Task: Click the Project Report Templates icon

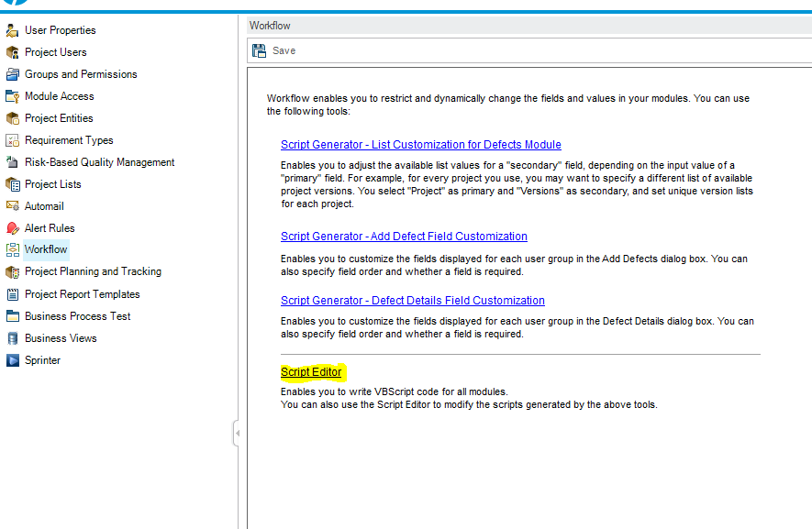Action: point(13,294)
